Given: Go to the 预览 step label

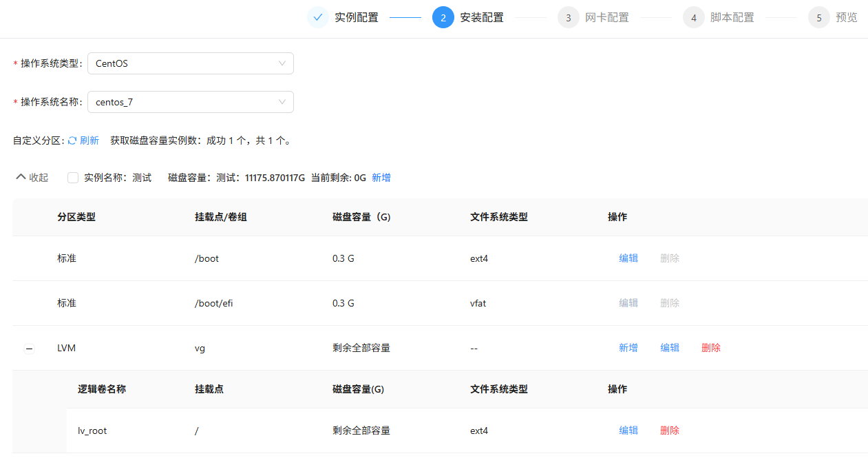Looking at the screenshot, I should tap(846, 18).
